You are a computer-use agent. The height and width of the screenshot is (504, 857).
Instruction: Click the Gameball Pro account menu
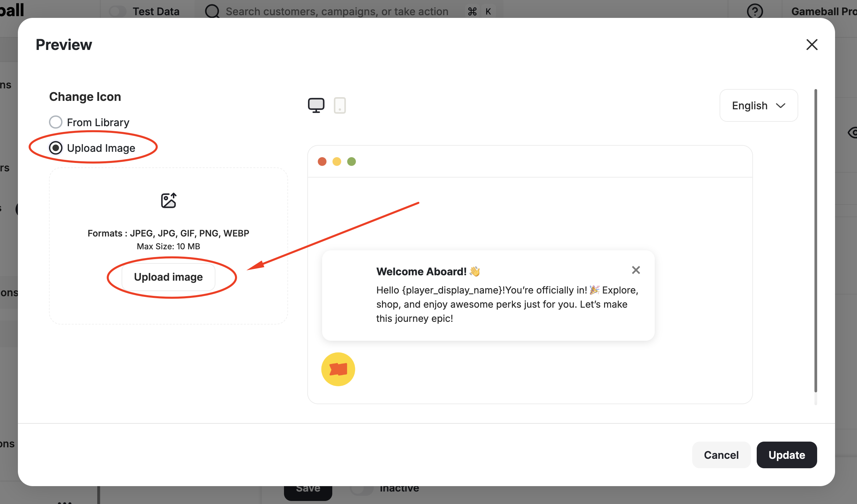coord(823,11)
